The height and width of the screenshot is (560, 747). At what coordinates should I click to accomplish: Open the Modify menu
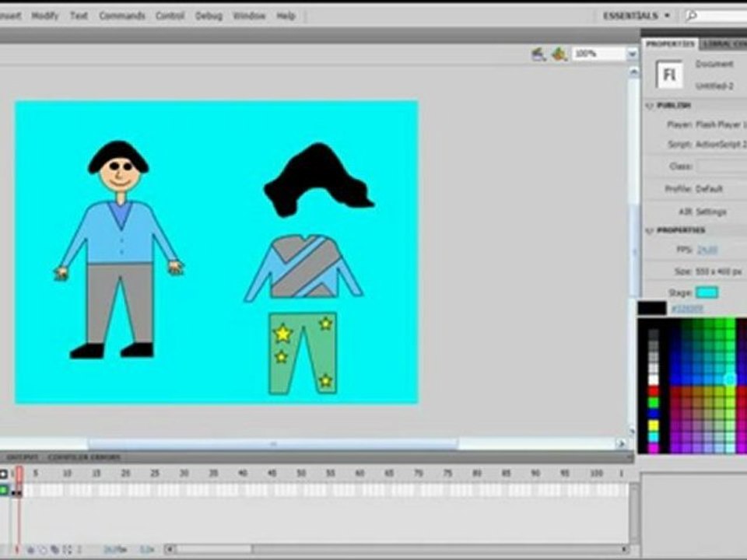click(45, 16)
